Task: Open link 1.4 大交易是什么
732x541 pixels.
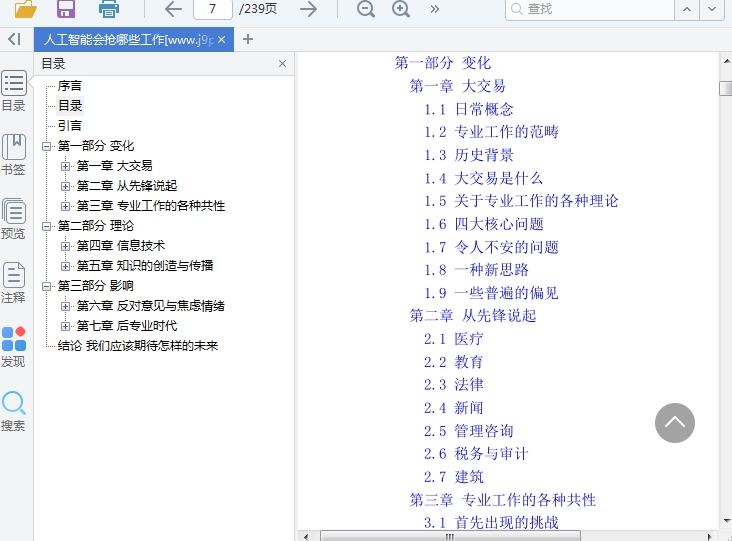Action: (x=483, y=178)
